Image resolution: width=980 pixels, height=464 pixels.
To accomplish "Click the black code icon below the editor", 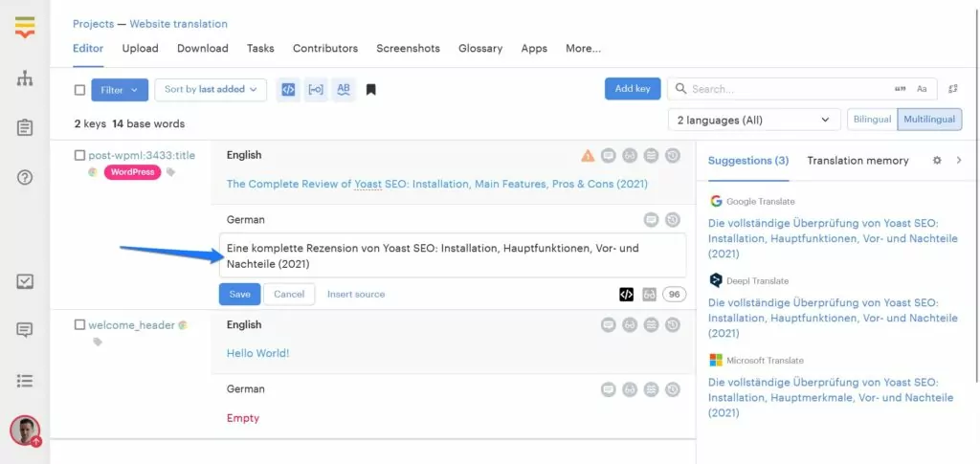I will [x=626, y=294].
